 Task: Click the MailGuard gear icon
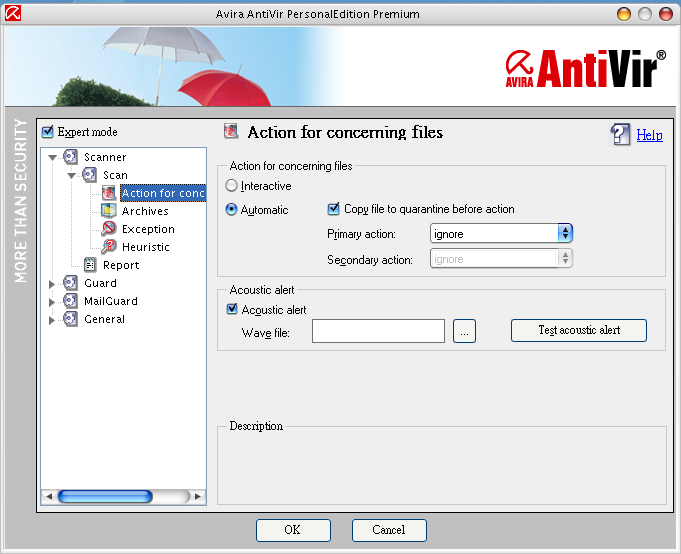(70, 300)
